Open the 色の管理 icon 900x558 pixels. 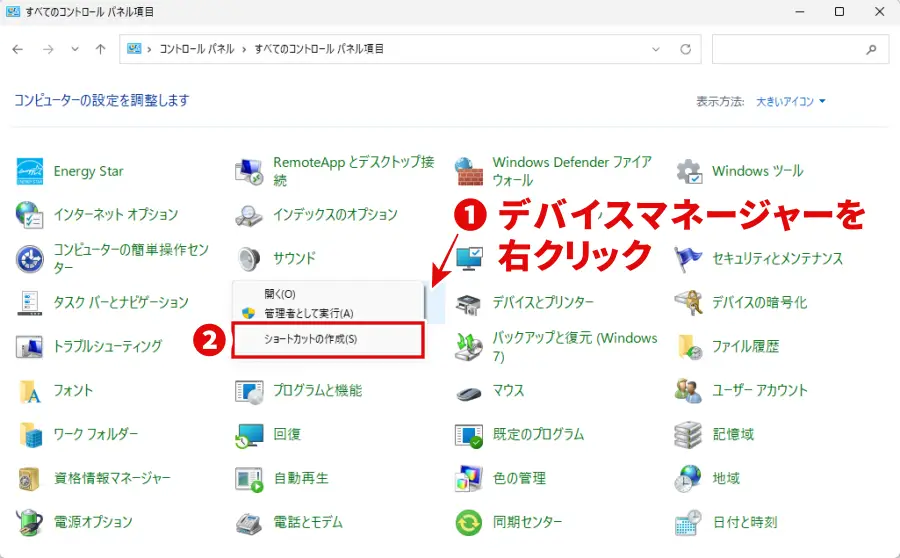(469, 478)
